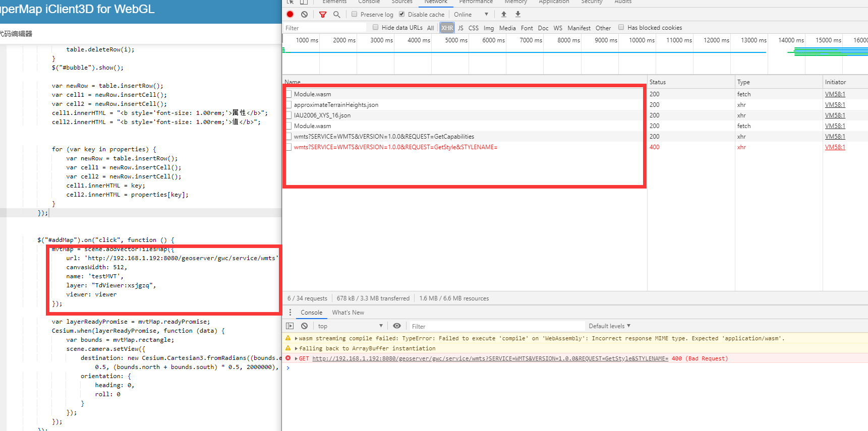Open the drawer three-dot menu beside Console
Viewport: 868px width, 431px height.
click(290, 313)
